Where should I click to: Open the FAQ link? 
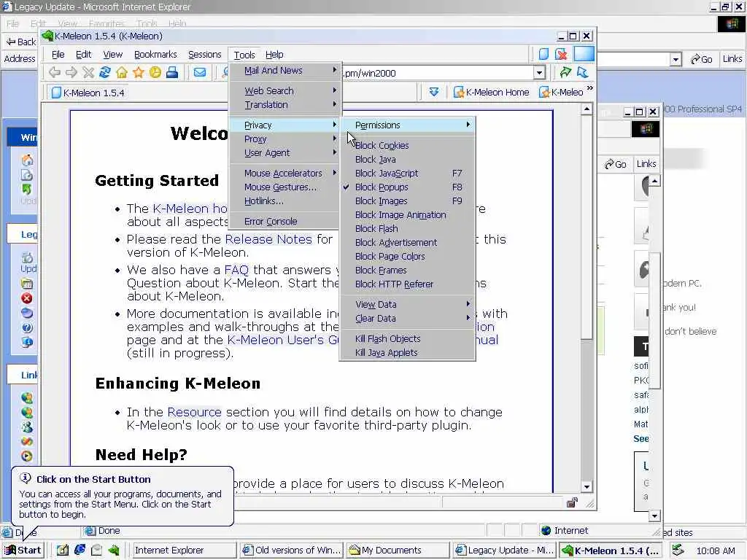point(236,270)
